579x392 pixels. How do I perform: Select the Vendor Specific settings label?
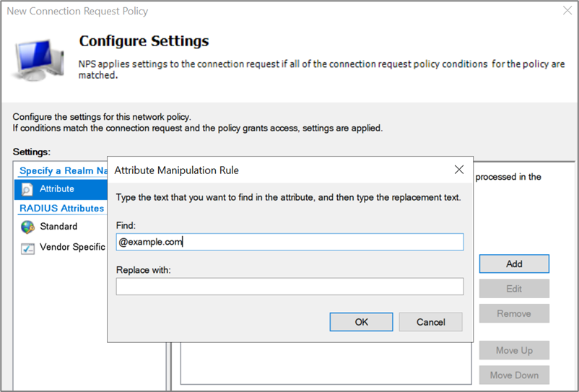(72, 248)
